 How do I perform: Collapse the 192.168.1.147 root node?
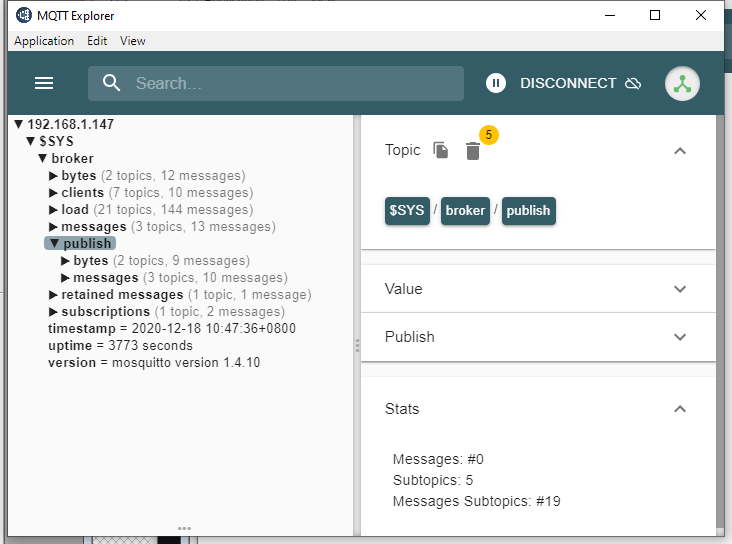pos(19,125)
